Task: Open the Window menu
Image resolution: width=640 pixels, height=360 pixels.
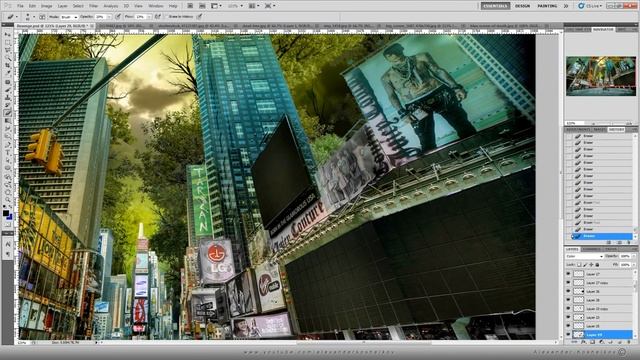Action: pyautogui.click(x=156, y=6)
